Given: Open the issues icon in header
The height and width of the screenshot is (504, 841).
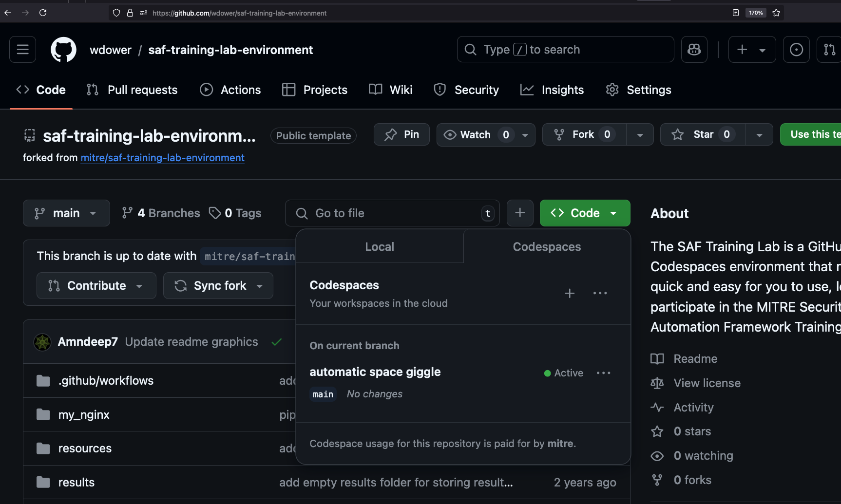Looking at the screenshot, I should coord(796,50).
